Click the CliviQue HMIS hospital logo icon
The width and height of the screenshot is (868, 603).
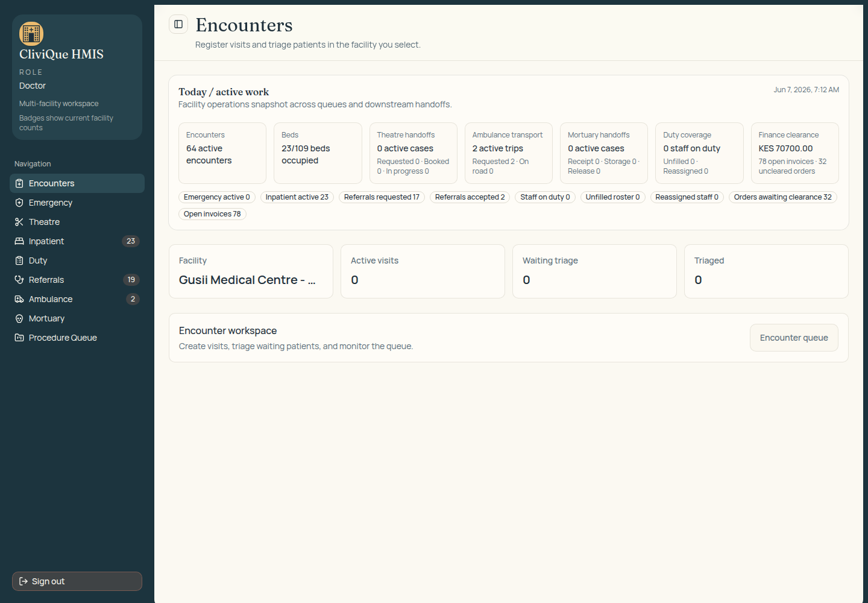point(31,34)
